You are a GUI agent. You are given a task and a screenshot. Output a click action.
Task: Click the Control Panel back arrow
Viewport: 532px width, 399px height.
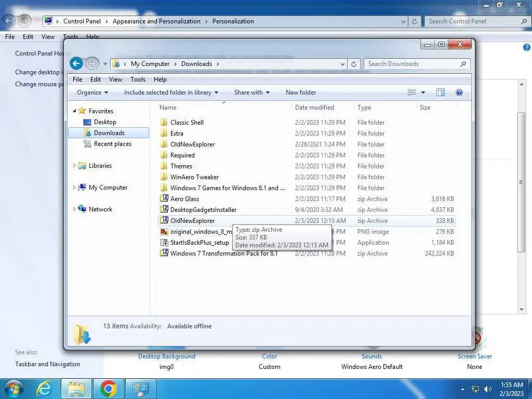(x=9, y=21)
